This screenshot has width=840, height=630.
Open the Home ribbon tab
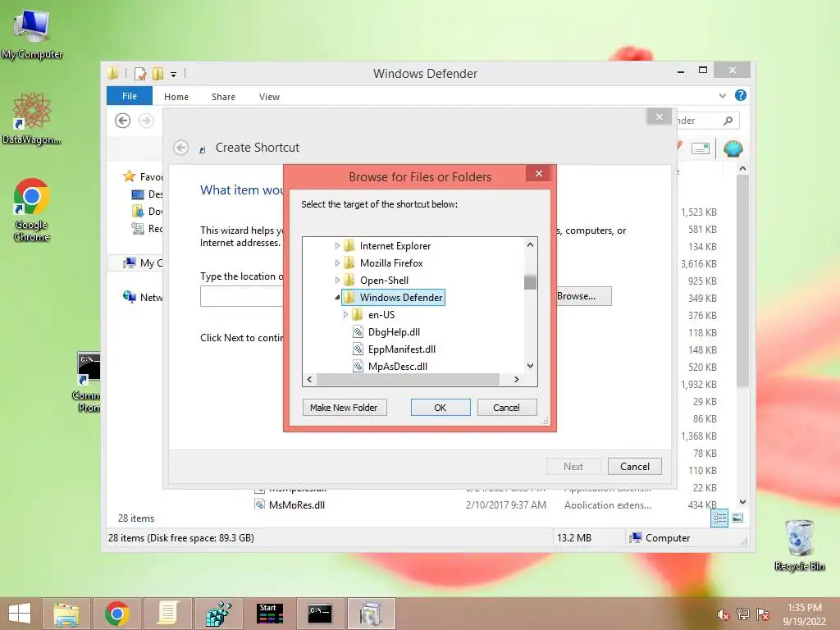(176, 97)
